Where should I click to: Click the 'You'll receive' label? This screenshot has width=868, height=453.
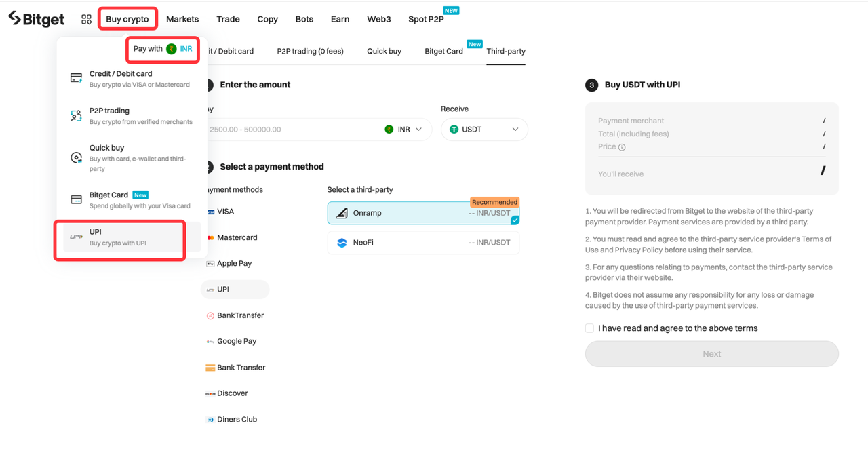(620, 174)
